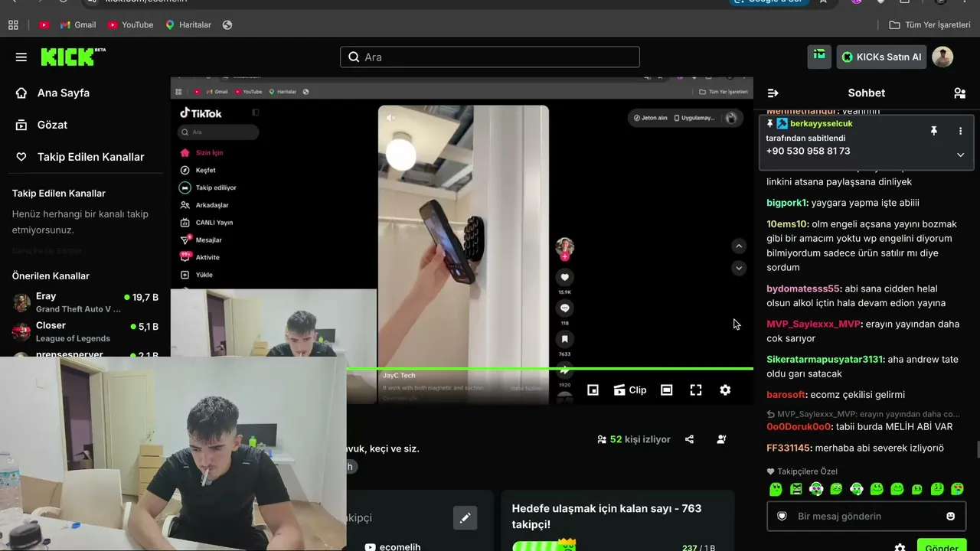Click MVP_Saylexxx_MVP at start of chat message

[813, 324]
